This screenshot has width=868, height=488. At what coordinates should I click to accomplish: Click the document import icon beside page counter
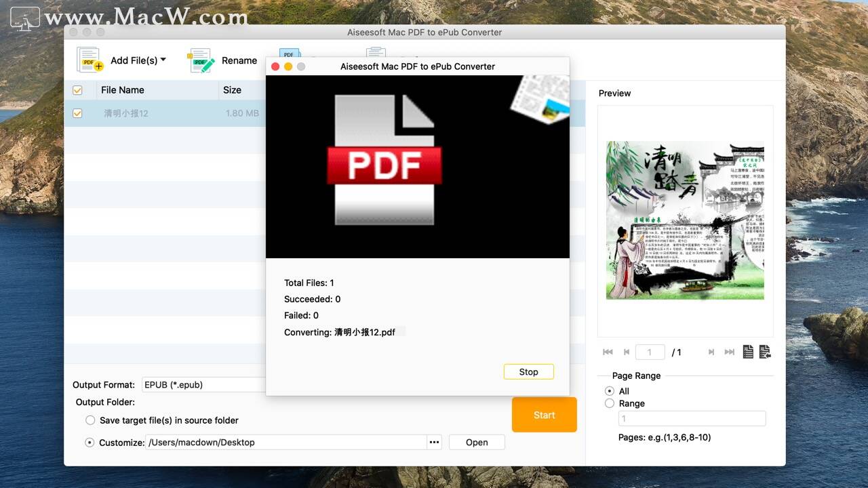point(765,352)
